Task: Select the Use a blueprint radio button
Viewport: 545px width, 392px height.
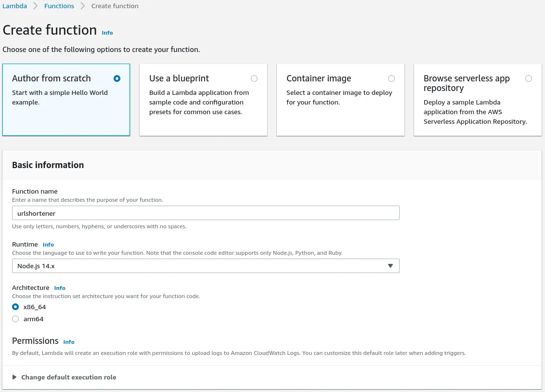Action: pyautogui.click(x=254, y=78)
